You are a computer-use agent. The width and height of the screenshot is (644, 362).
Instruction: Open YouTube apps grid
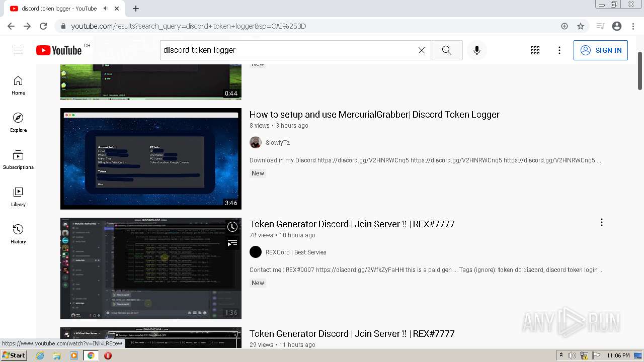[x=535, y=50]
